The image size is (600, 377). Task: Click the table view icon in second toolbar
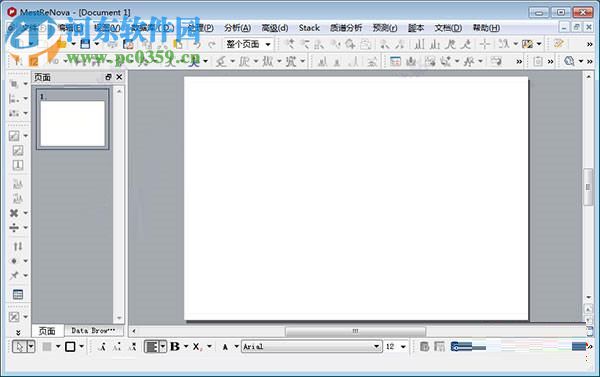pos(395,61)
